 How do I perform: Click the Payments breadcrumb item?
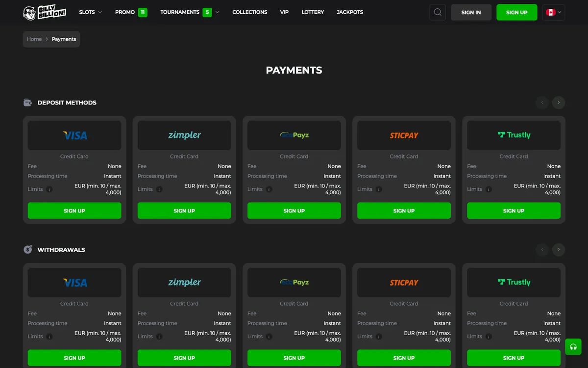click(x=64, y=39)
